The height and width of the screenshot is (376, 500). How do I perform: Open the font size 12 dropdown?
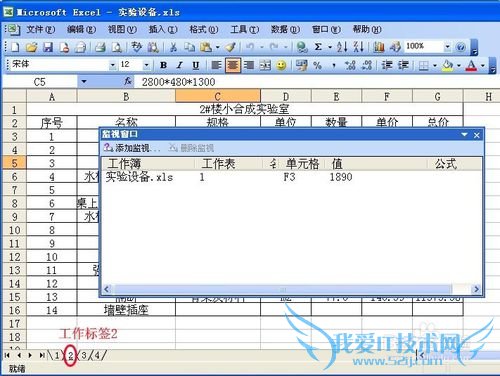pyautogui.click(x=146, y=65)
